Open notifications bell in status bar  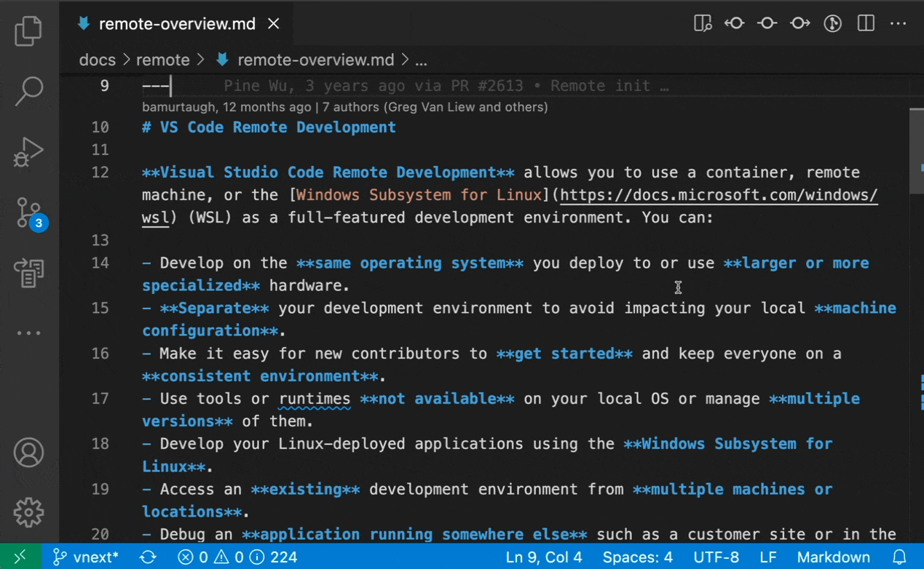[x=900, y=557]
